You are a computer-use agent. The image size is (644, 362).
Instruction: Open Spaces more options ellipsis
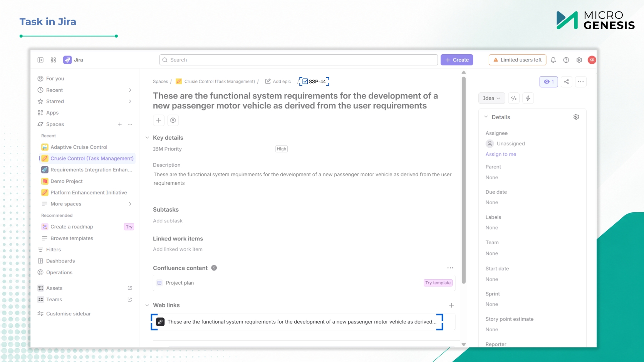pyautogui.click(x=130, y=124)
